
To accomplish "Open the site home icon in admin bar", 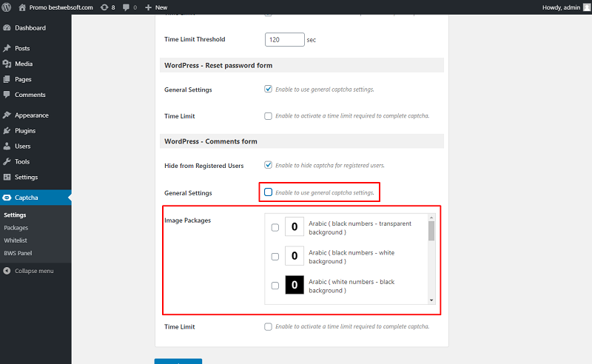I will tap(22, 7).
